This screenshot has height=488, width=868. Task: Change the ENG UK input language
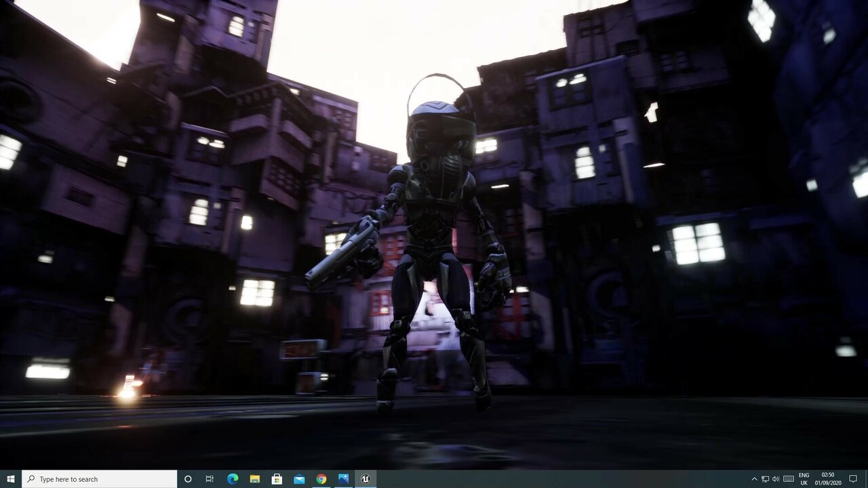point(804,479)
